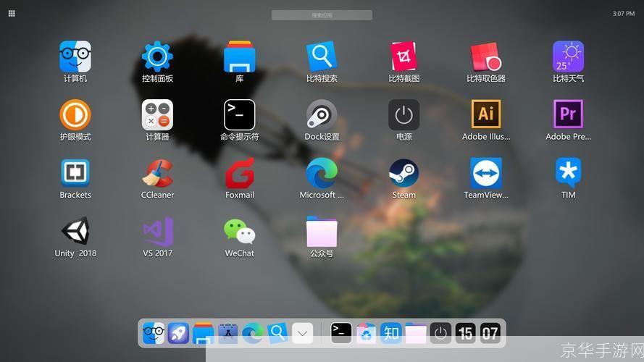
Task: Click the 电源 power icon in grid
Action: coord(403,115)
